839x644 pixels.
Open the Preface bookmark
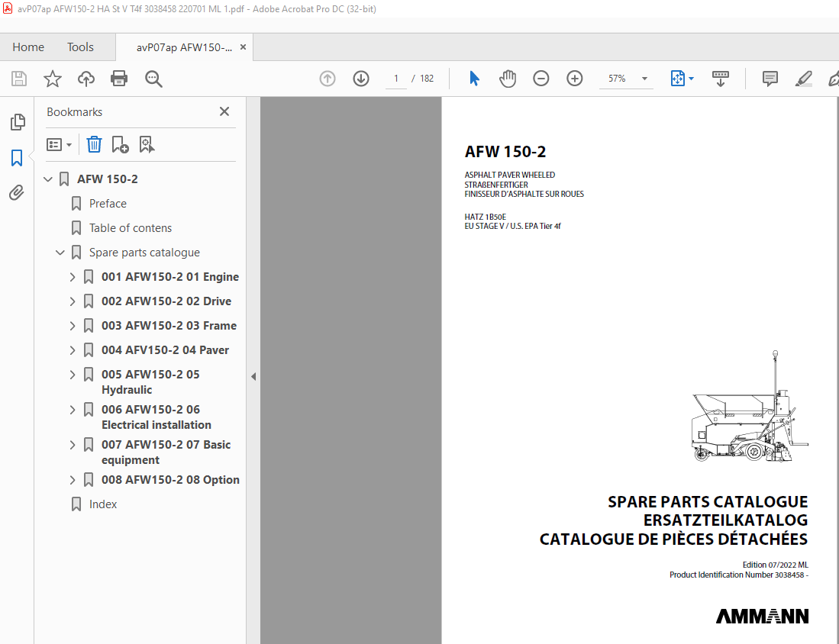point(108,204)
